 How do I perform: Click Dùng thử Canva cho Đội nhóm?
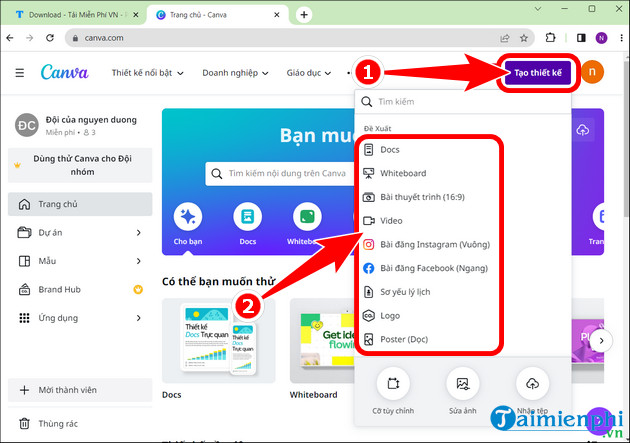(x=80, y=165)
